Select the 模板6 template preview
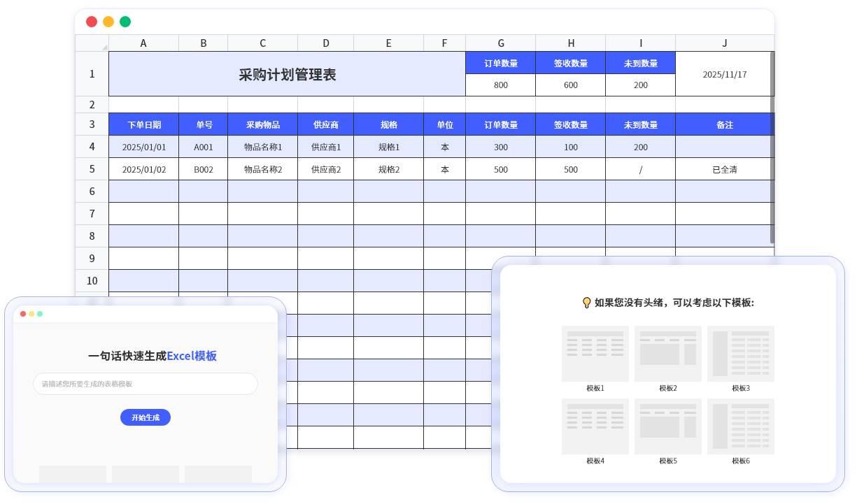857x504 pixels. pyautogui.click(x=741, y=426)
